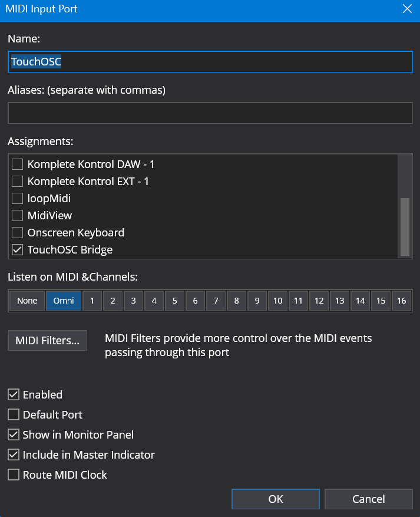Select the Omni channel button
This screenshot has width=420, height=517.
[64, 301]
